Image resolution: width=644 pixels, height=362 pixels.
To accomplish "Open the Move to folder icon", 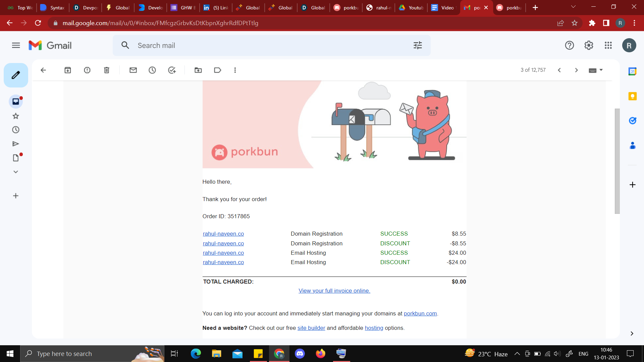I will click(x=198, y=70).
